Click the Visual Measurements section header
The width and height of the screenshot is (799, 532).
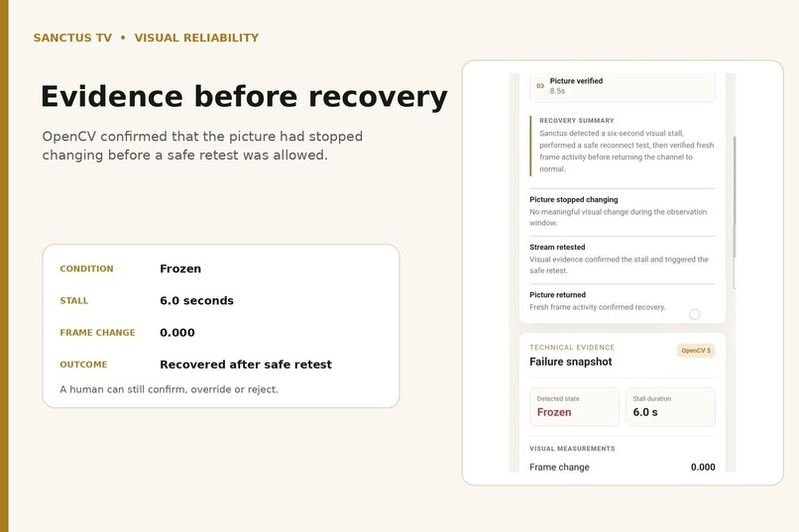coord(572,449)
